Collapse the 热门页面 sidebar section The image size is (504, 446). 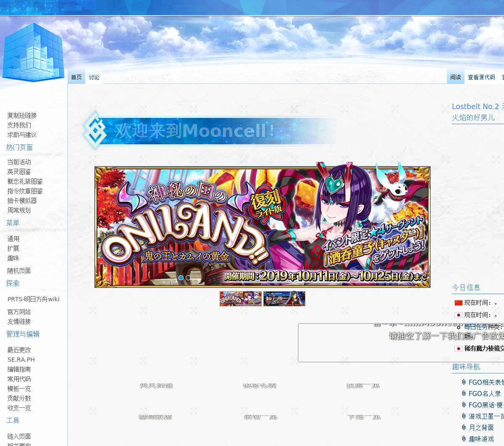point(19,147)
